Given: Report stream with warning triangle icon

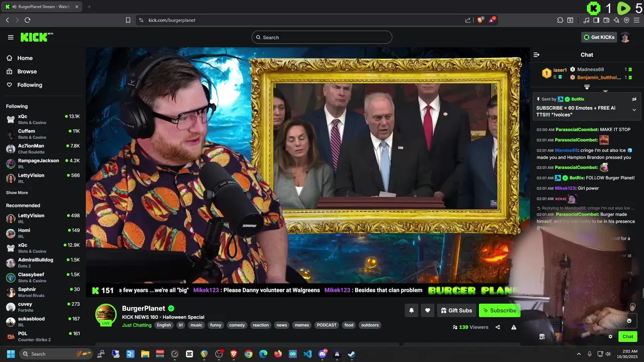Looking at the screenshot, I should pos(514,327).
